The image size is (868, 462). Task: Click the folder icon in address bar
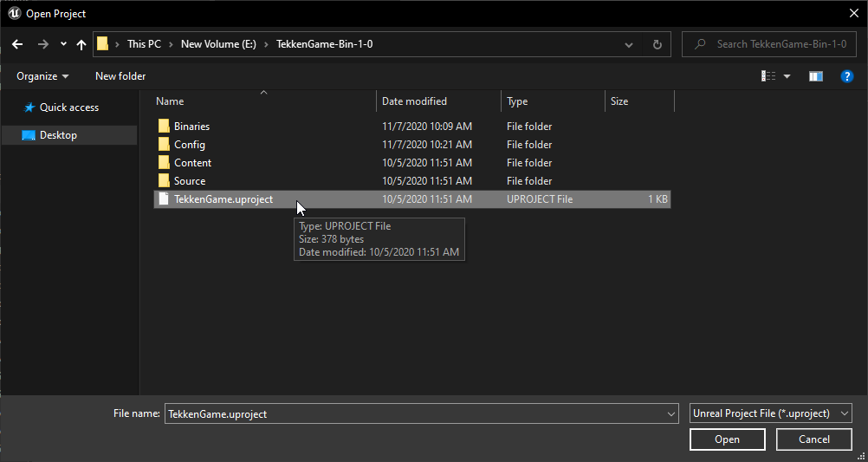pos(102,43)
